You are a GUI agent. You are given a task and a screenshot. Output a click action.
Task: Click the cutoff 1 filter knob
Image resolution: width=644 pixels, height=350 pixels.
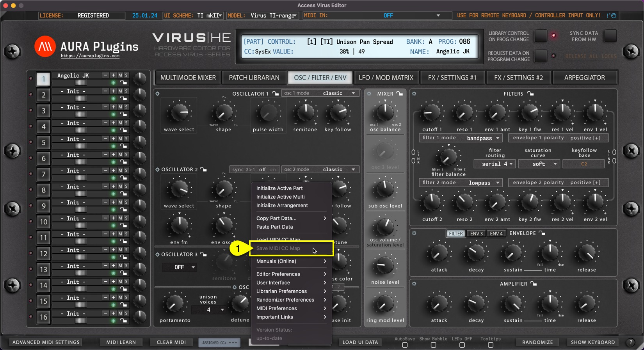pyautogui.click(x=432, y=113)
